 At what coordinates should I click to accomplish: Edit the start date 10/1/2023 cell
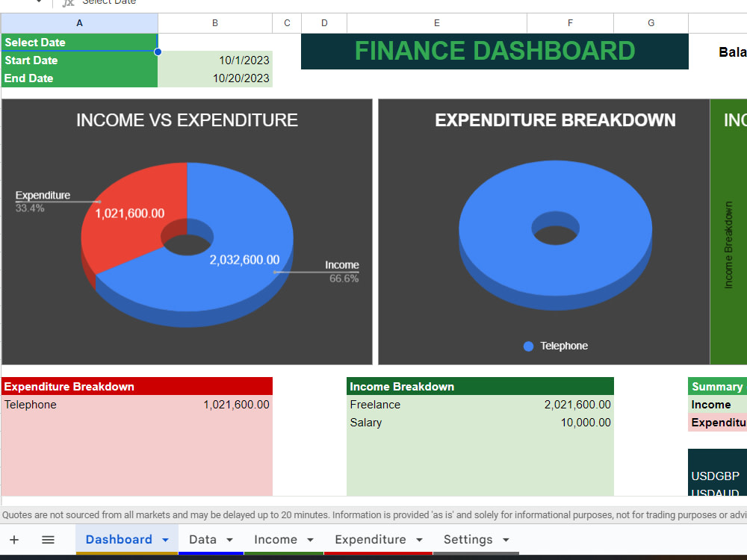pyautogui.click(x=215, y=60)
